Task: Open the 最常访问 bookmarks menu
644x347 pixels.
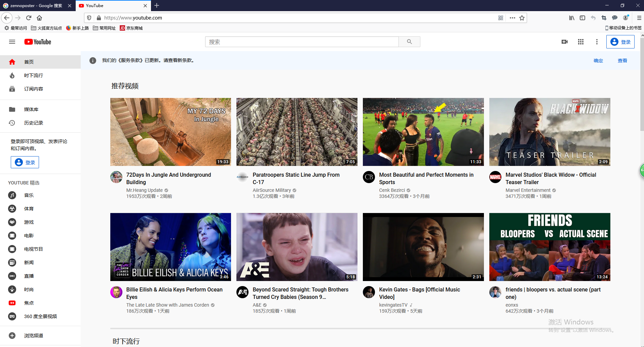Action: 15,28
